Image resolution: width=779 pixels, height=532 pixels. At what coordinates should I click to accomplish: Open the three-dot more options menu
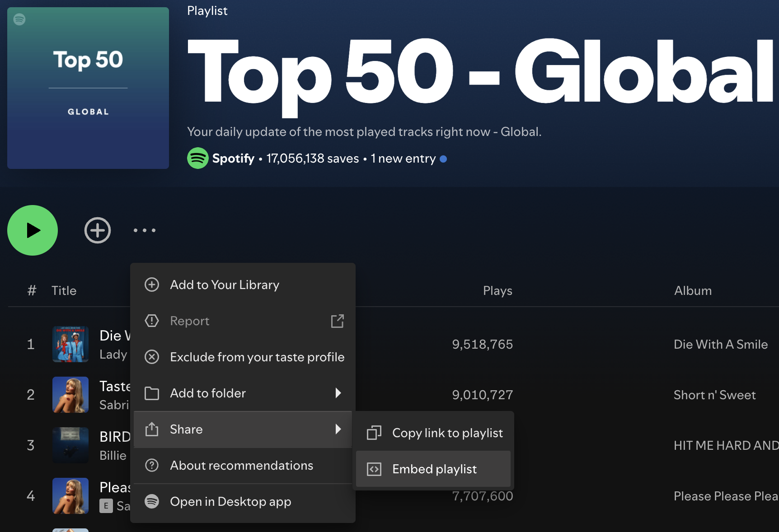click(x=145, y=230)
